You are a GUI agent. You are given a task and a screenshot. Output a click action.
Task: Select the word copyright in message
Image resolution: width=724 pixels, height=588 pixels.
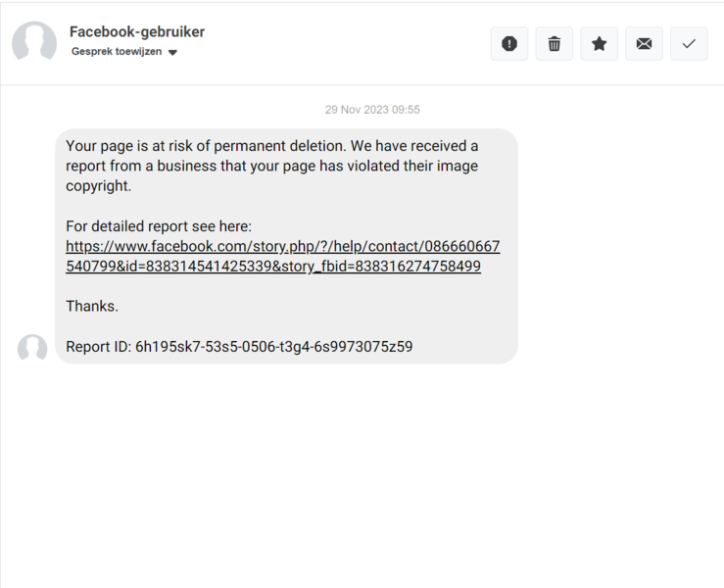pos(98,186)
